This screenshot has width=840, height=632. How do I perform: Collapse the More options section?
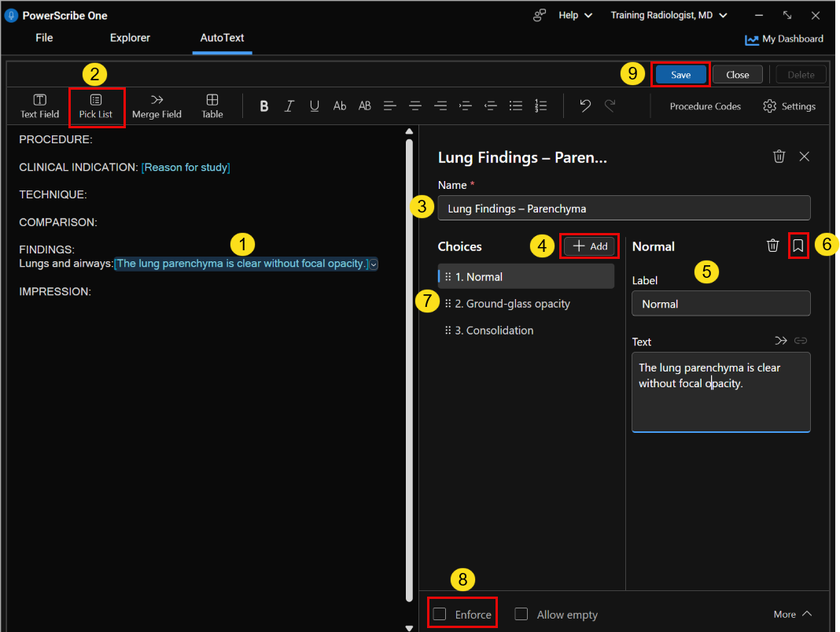click(793, 615)
